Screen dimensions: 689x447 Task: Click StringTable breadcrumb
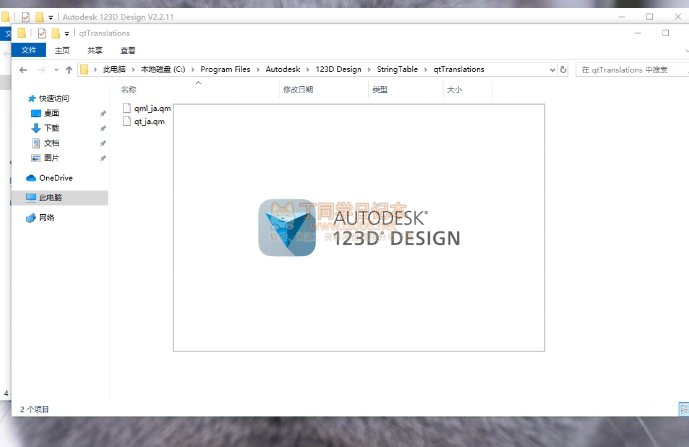coord(397,69)
